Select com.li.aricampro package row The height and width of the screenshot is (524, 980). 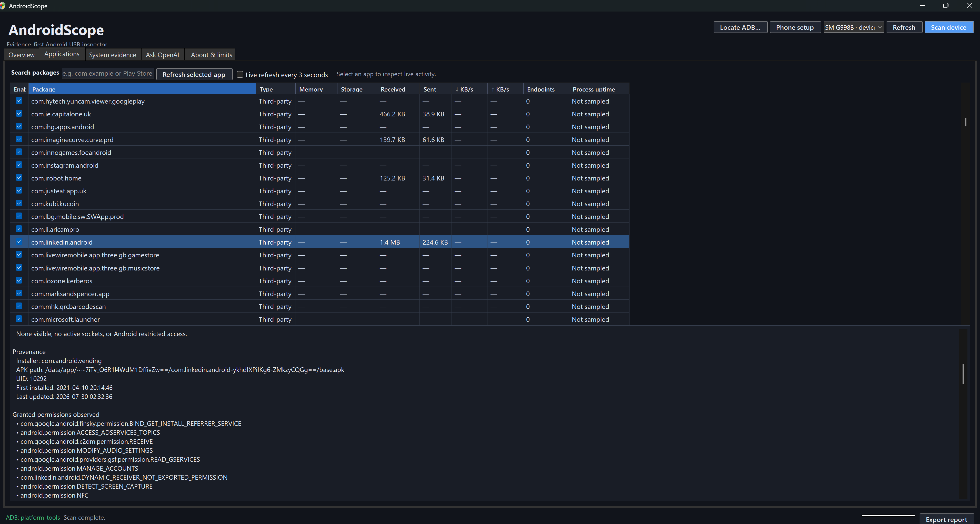click(x=319, y=229)
